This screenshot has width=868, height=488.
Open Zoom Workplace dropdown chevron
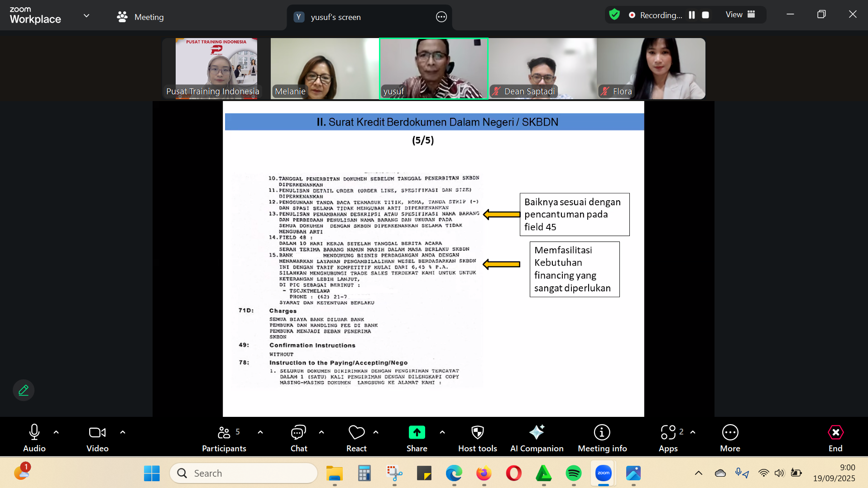(x=86, y=16)
